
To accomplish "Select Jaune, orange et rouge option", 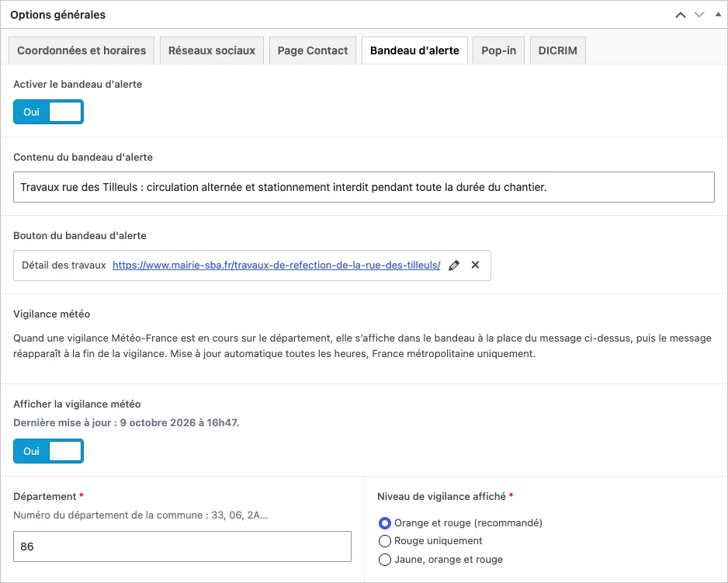I will click(x=384, y=560).
